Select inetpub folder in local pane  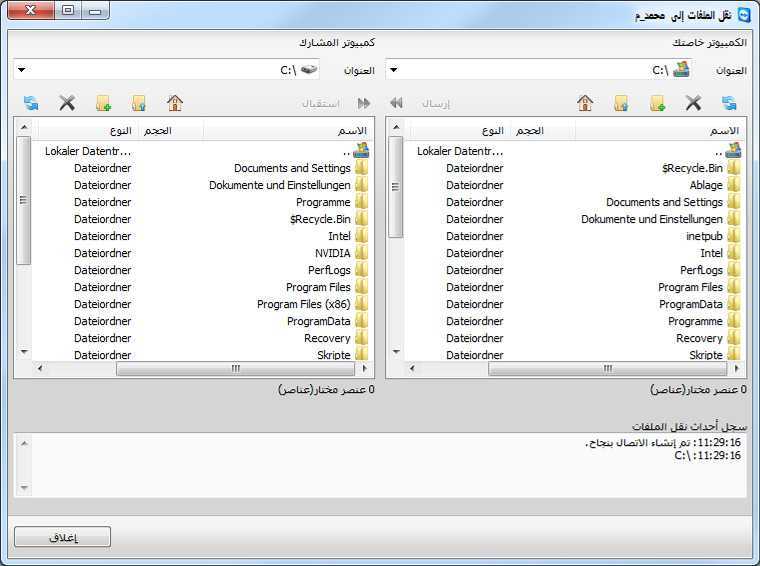click(704, 236)
